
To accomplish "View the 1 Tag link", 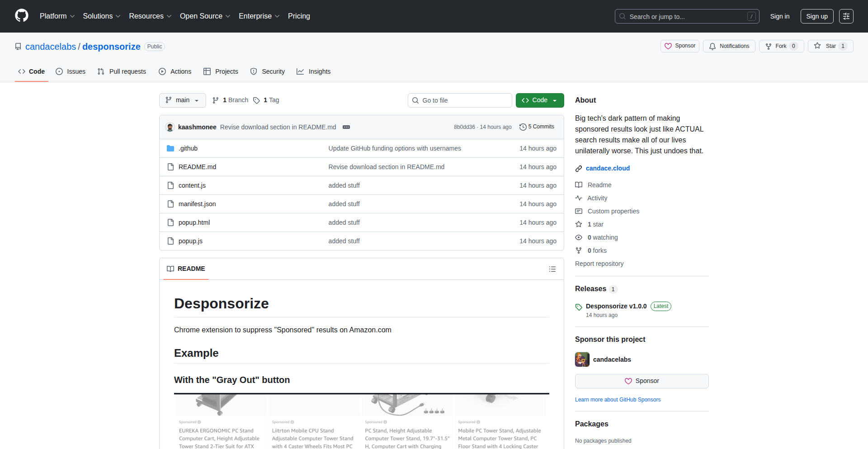I will pos(266,100).
